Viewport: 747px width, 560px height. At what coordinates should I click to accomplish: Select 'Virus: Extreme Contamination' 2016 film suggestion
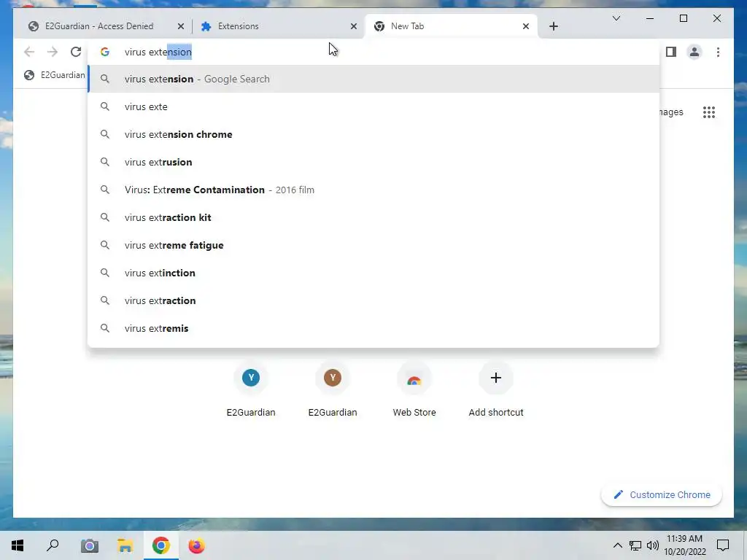point(374,190)
